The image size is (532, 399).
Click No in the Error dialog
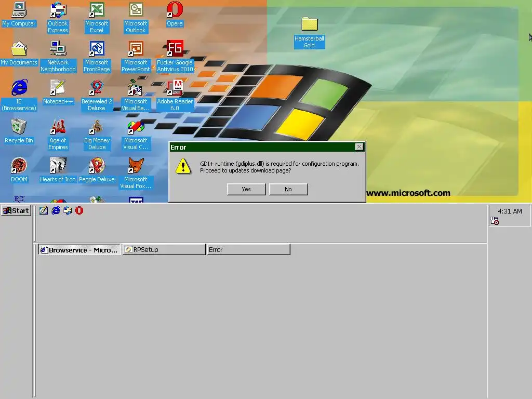tap(288, 189)
